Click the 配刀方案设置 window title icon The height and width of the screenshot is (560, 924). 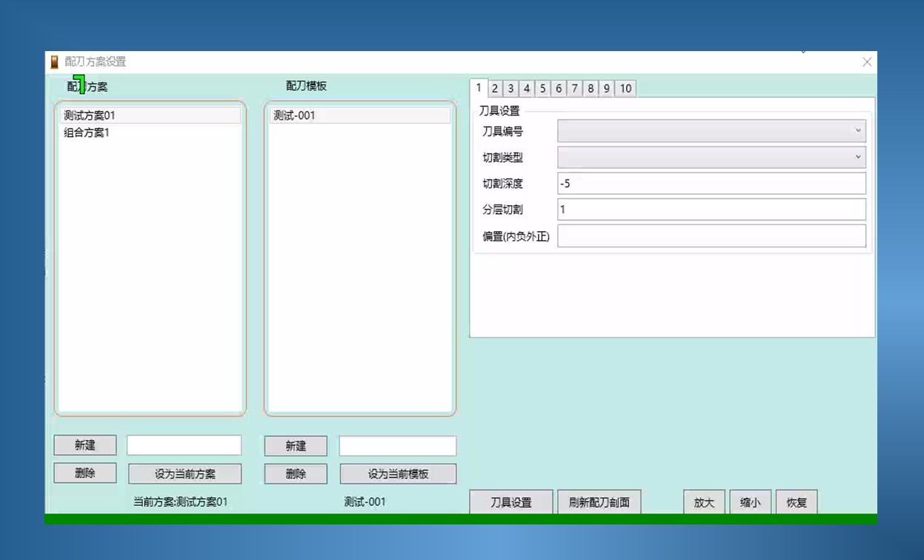[55, 62]
